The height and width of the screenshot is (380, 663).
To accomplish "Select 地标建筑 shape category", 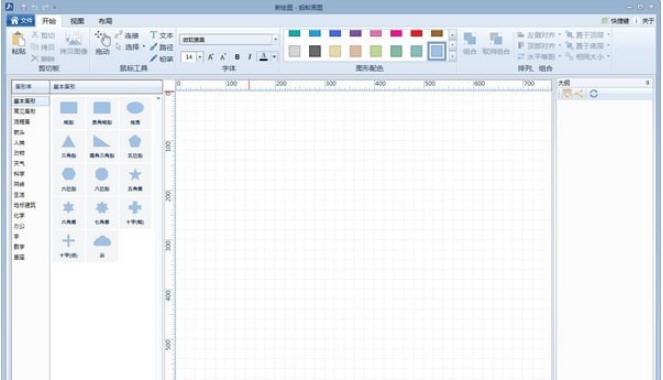I will click(25, 205).
